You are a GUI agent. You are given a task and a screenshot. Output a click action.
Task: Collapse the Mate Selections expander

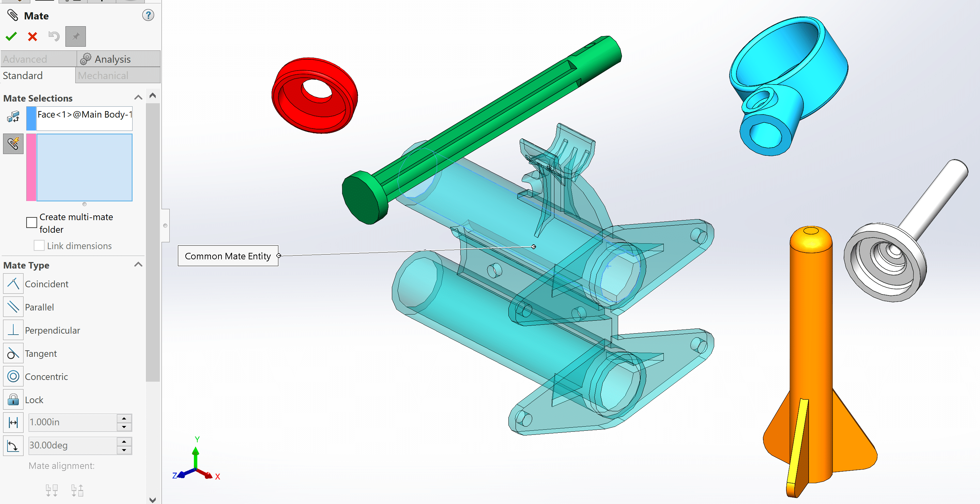point(141,97)
